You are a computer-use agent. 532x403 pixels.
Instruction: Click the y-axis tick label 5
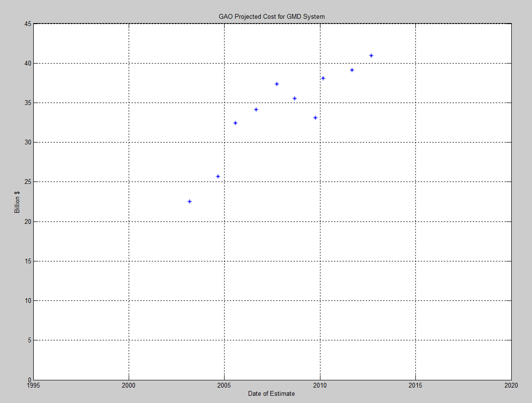point(29,340)
